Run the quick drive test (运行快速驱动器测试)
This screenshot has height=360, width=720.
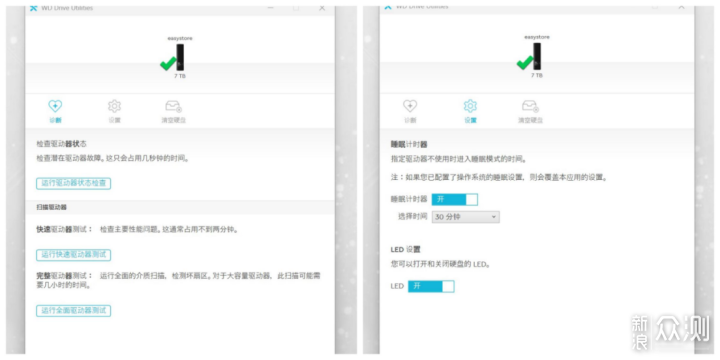pos(73,255)
